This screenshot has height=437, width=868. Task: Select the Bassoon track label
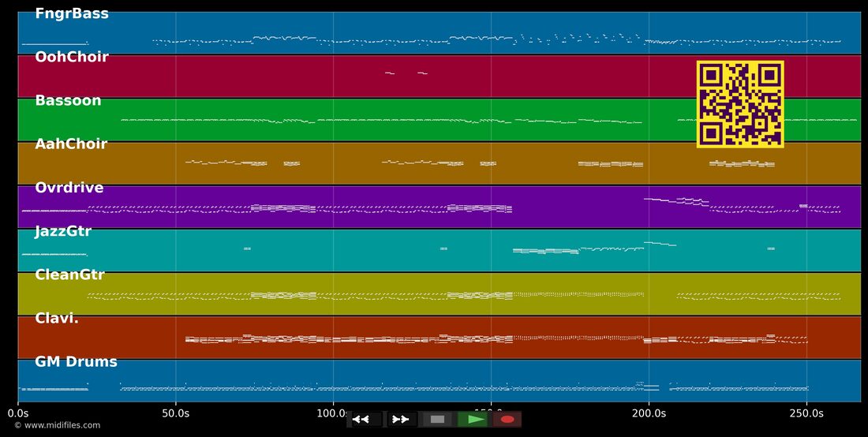click(x=68, y=101)
